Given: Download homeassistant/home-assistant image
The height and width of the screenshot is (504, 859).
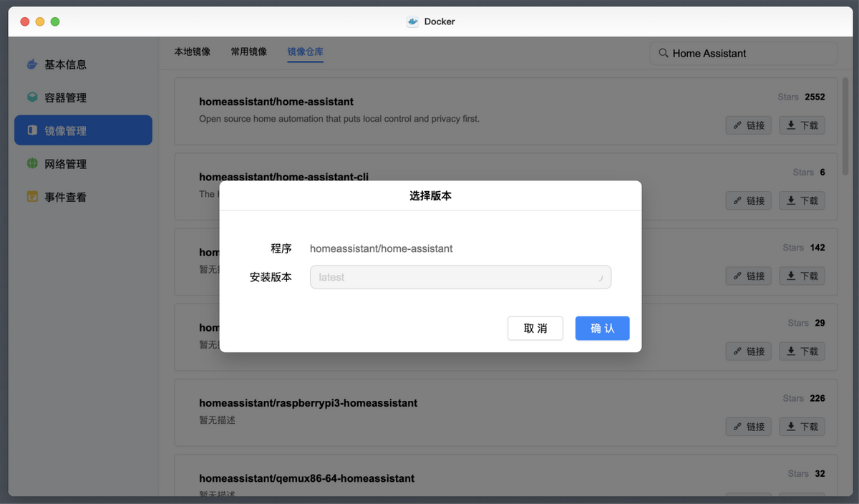Looking at the screenshot, I should pyautogui.click(x=802, y=125).
